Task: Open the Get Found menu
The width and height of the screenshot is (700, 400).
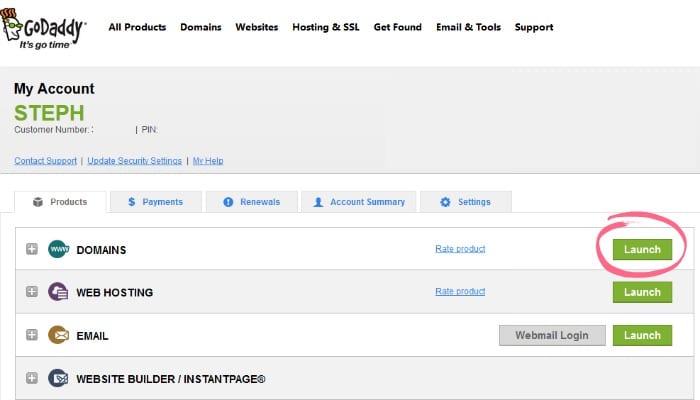Action: (x=398, y=27)
